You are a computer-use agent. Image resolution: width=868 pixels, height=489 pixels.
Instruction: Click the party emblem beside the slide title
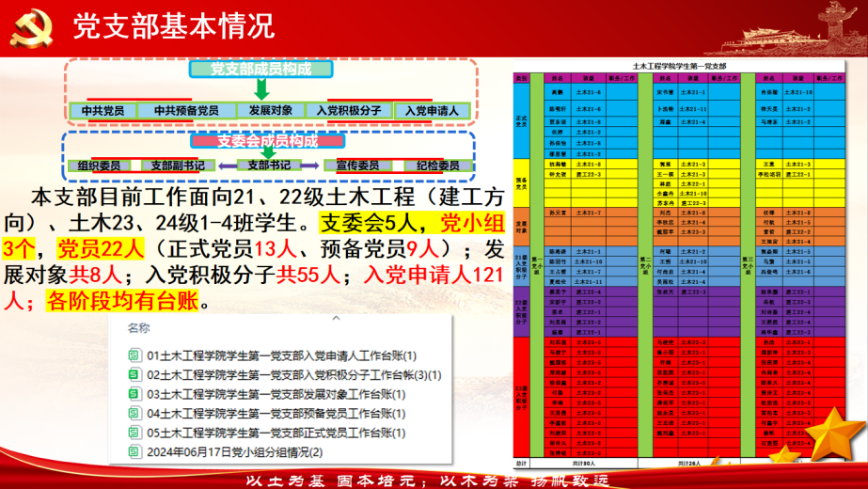pos(32,27)
